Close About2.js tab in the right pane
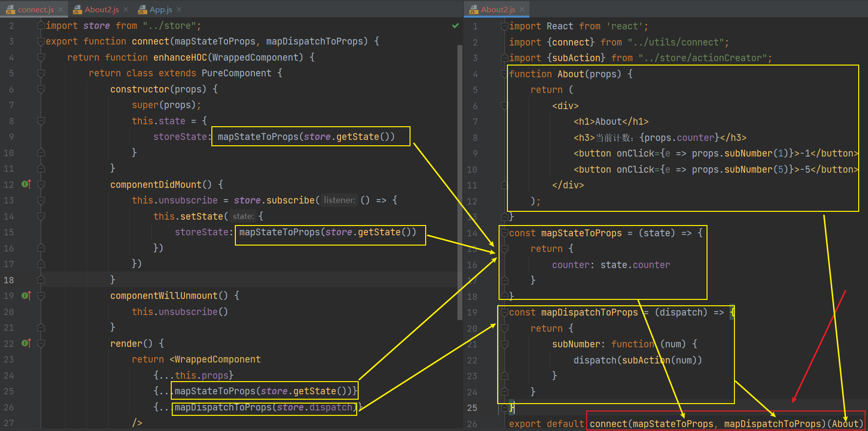 pyautogui.click(x=522, y=9)
